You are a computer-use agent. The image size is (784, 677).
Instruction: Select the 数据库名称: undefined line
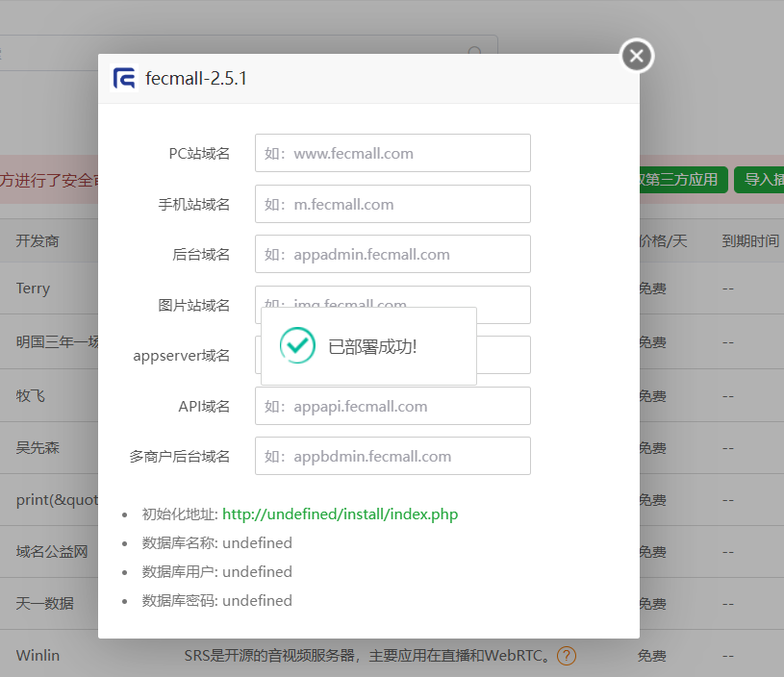[x=217, y=543]
